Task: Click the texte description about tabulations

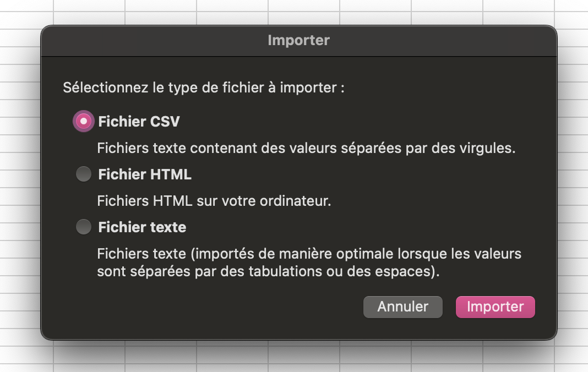Action: pos(309,254)
